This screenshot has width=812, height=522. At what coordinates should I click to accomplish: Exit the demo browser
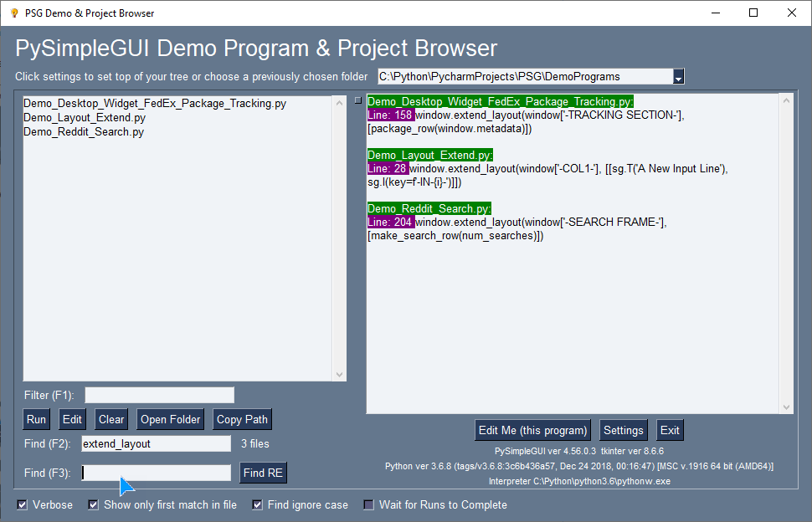coord(670,429)
